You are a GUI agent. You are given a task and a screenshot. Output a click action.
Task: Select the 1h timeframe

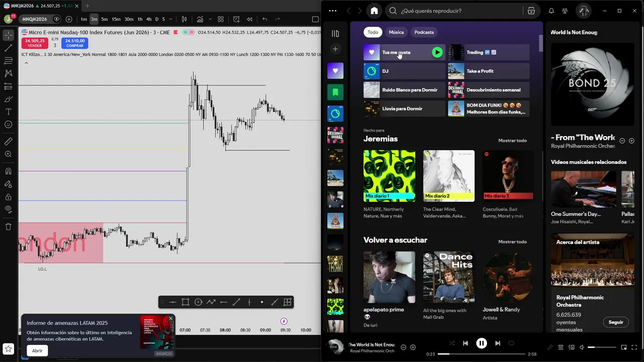pyautogui.click(x=140, y=19)
